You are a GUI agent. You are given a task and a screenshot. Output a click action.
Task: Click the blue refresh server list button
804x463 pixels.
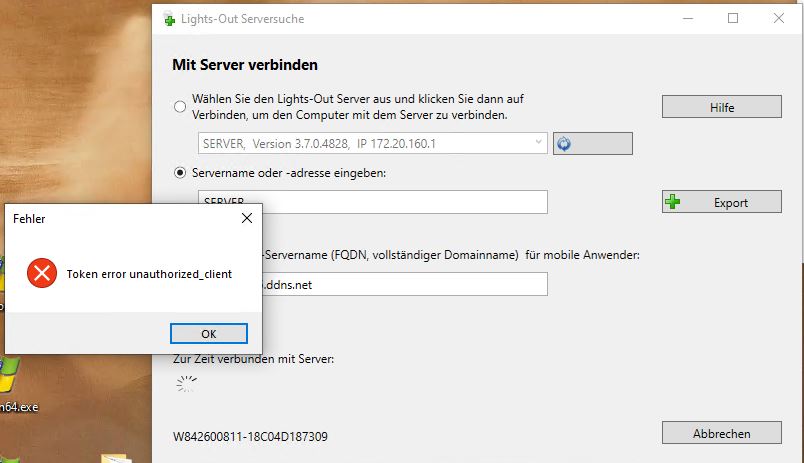[x=592, y=144]
